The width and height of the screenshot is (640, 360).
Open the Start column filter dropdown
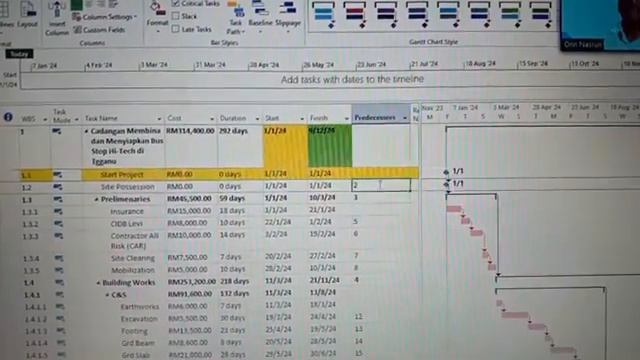[x=302, y=119]
